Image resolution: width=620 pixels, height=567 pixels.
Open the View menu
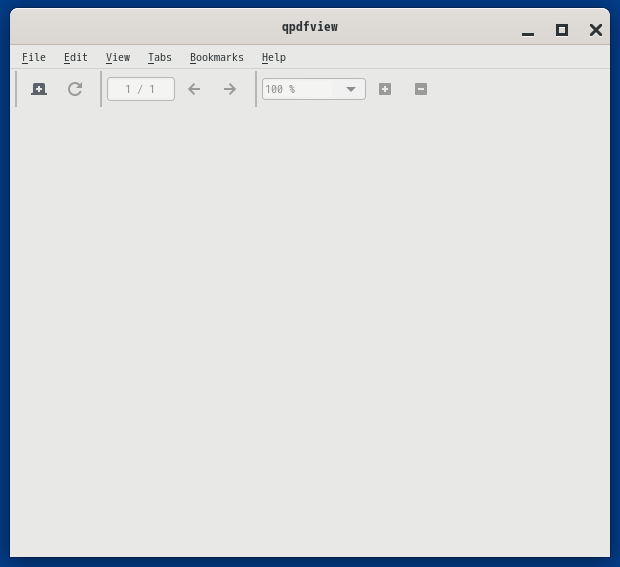tap(118, 57)
